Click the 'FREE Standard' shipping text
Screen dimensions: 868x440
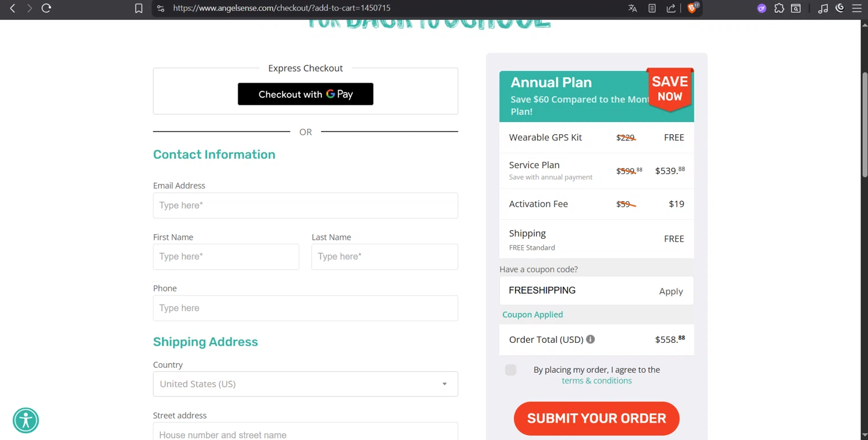532,247
